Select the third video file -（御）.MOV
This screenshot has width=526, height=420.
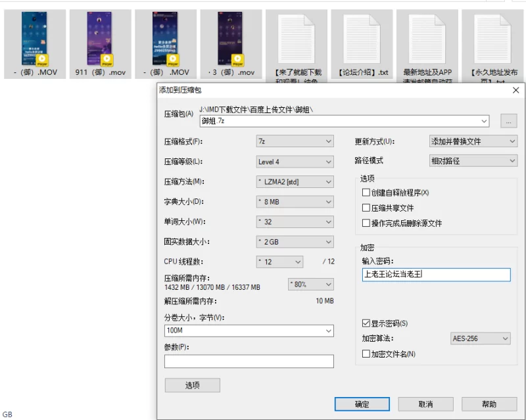pyautogui.click(x=166, y=38)
